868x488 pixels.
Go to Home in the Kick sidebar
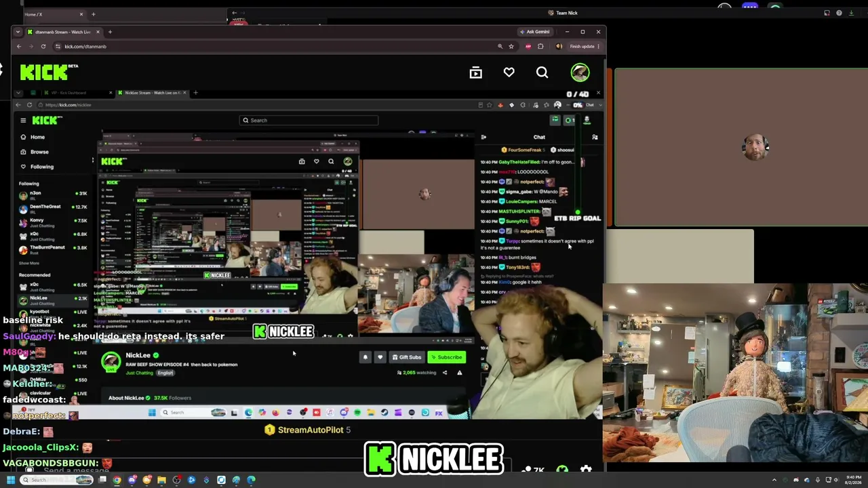pyautogui.click(x=37, y=137)
